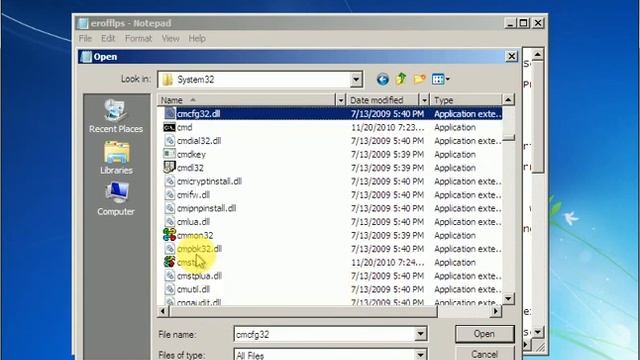
Task: Select the cmpnpinstall.dll file icon
Action: (x=170, y=208)
